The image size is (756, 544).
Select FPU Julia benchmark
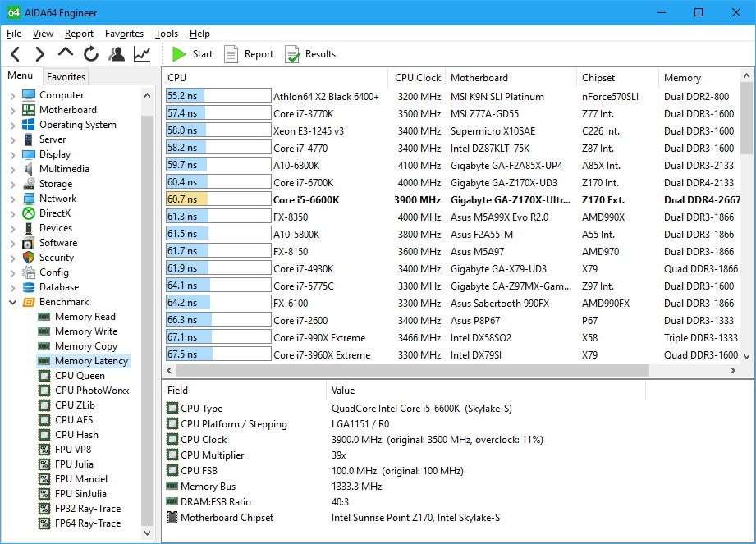(x=74, y=464)
